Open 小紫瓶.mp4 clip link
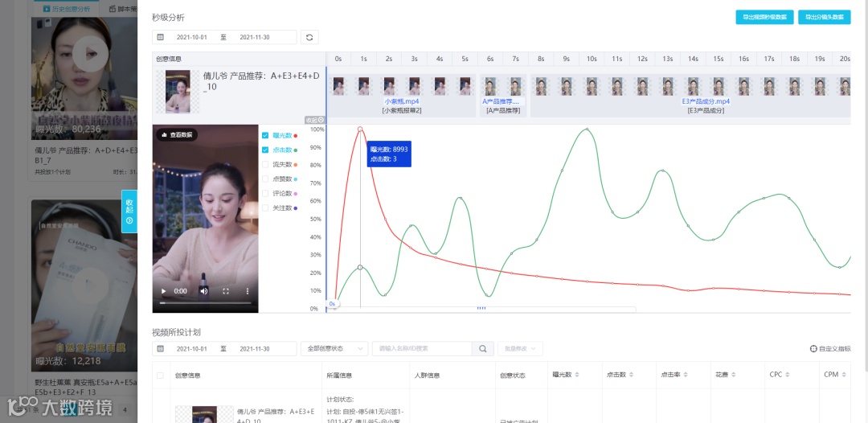The image size is (868, 423). [x=402, y=102]
